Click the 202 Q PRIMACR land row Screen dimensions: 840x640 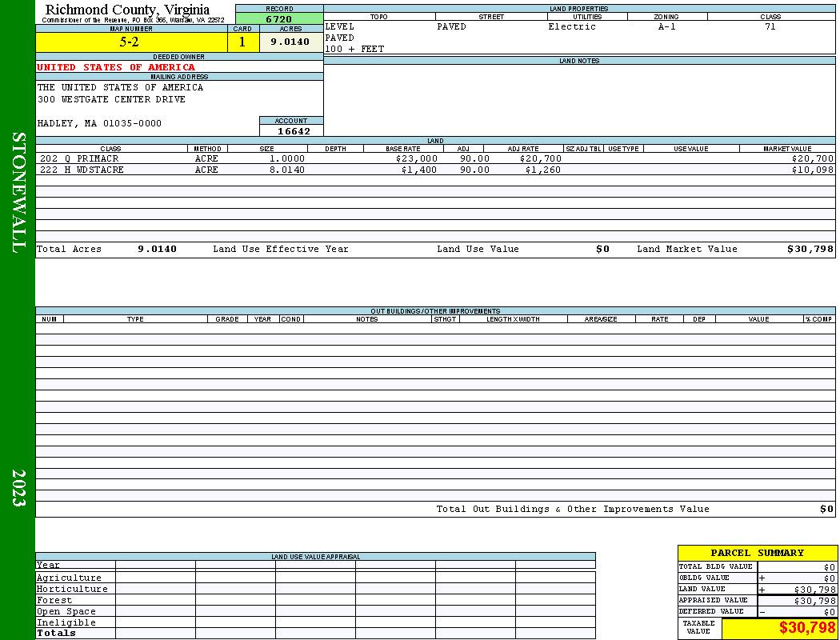tap(435, 158)
